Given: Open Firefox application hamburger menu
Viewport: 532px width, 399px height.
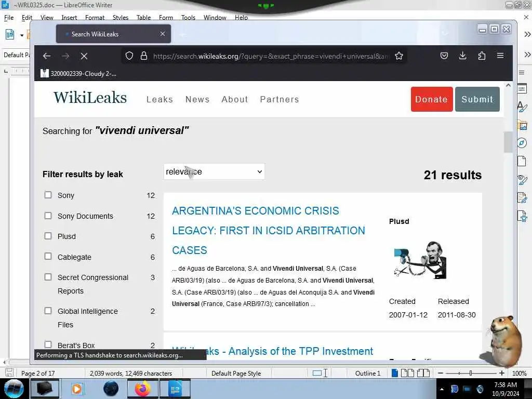Looking at the screenshot, I should click(500, 55).
